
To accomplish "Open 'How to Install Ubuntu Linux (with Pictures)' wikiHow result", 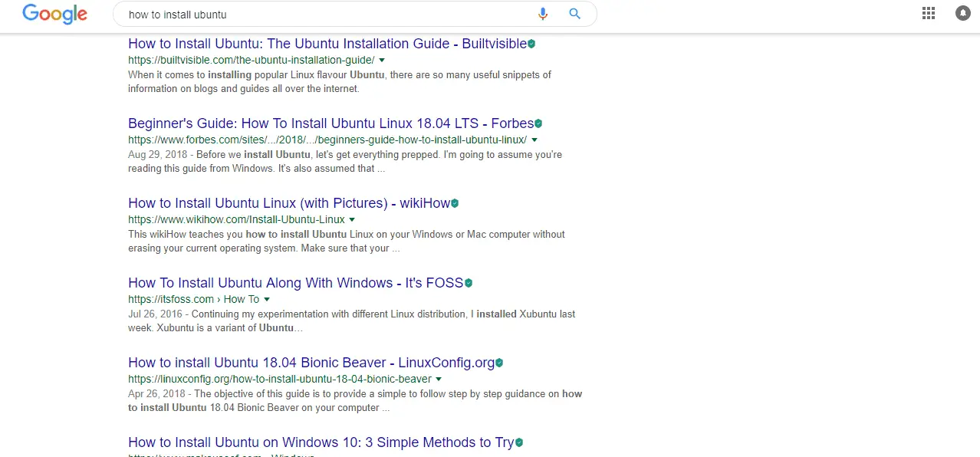I will [289, 203].
